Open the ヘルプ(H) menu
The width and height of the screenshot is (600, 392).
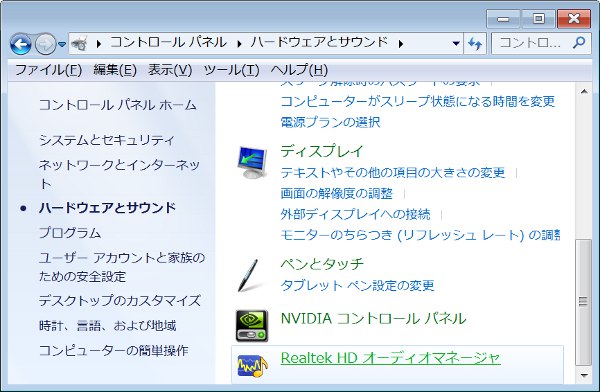pyautogui.click(x=299, y=70)
